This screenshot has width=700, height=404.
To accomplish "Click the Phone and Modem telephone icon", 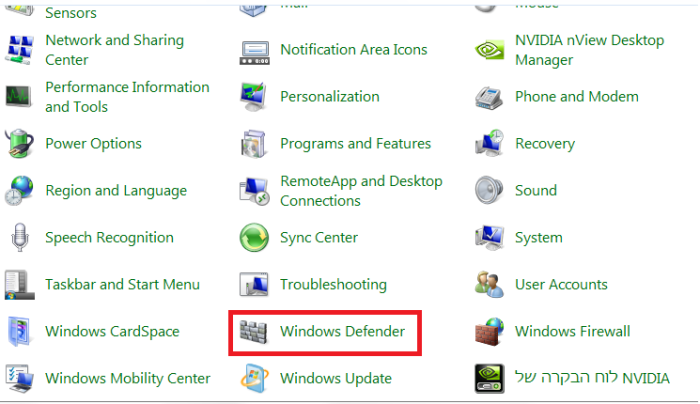I will pyautogui.click(x=489, y=97).
